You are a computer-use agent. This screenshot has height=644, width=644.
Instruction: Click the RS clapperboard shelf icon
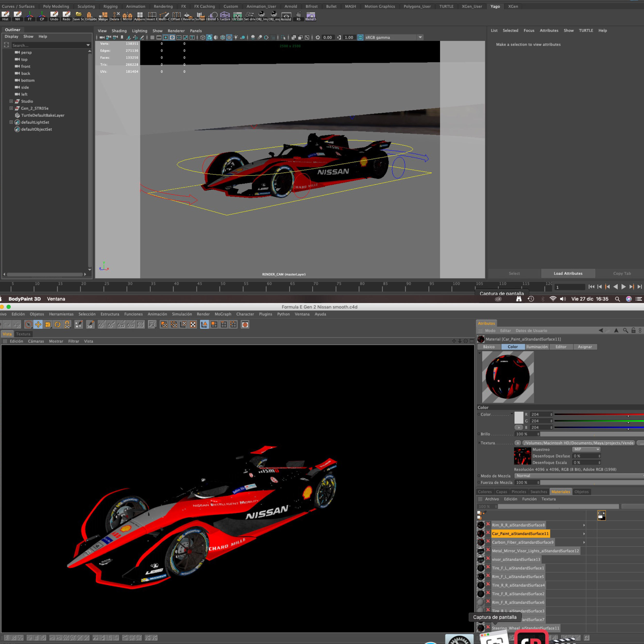[298, 16]
